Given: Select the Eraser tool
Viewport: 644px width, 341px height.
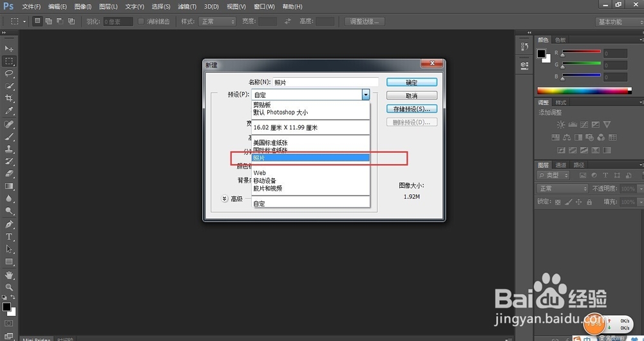Looking at the screenshot, I should pos(9,174).
